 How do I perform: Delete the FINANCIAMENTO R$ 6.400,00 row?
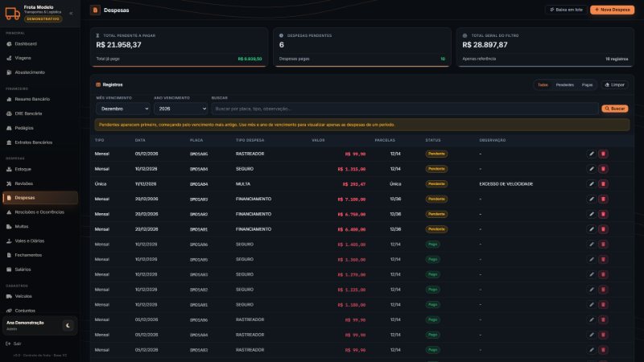pos(603,229)
